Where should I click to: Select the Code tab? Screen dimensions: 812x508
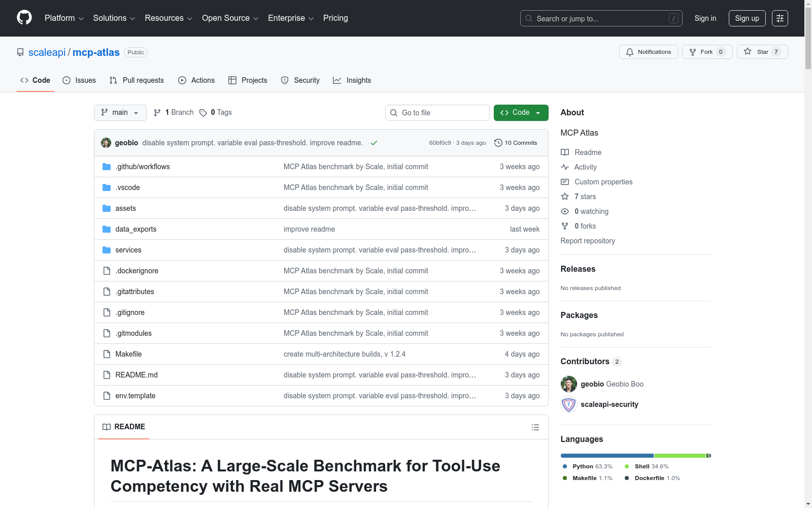click(x=36, y=80)
